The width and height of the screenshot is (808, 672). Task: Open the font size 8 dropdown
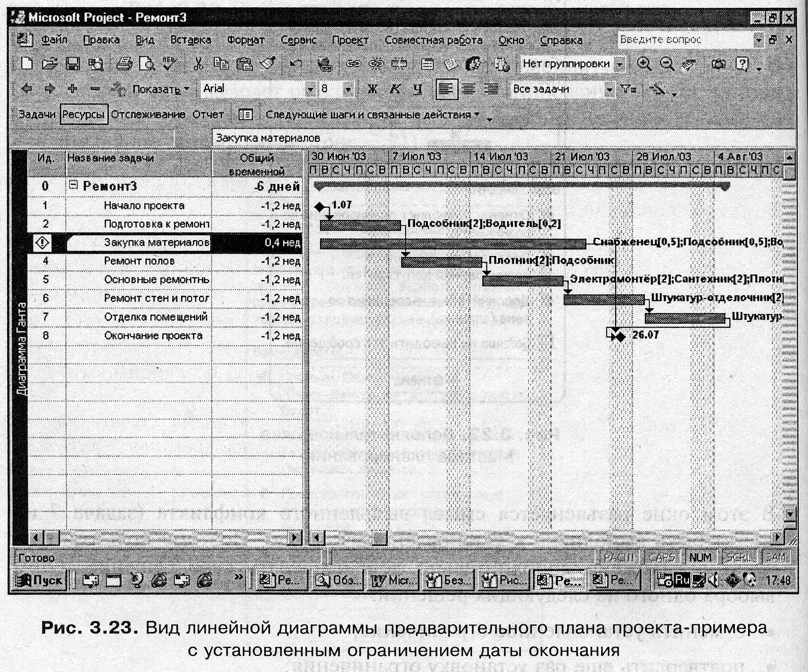[x=348, y=89]
